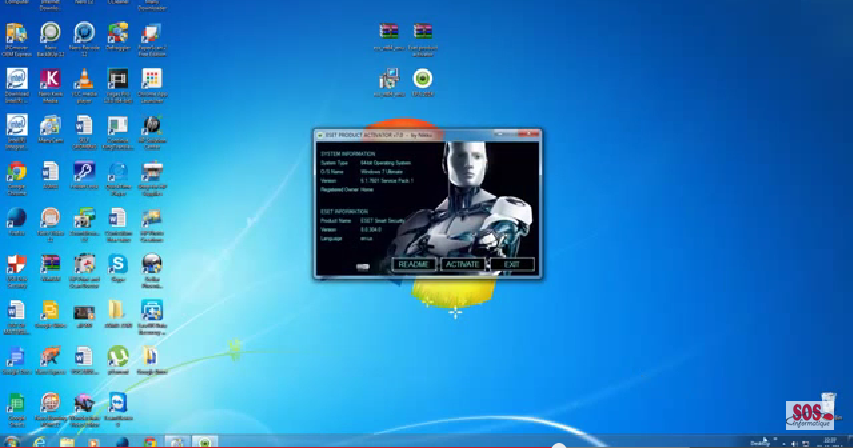Screen dimensions: 854x448
Task: Open Shop for HP Supplies icon
Action: coord(151,172)
